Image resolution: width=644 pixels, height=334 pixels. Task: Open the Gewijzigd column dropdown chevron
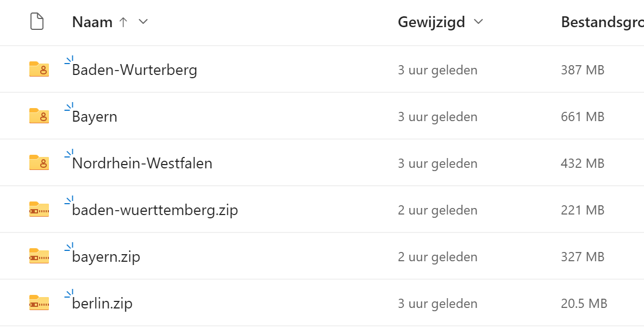[478, 22]
